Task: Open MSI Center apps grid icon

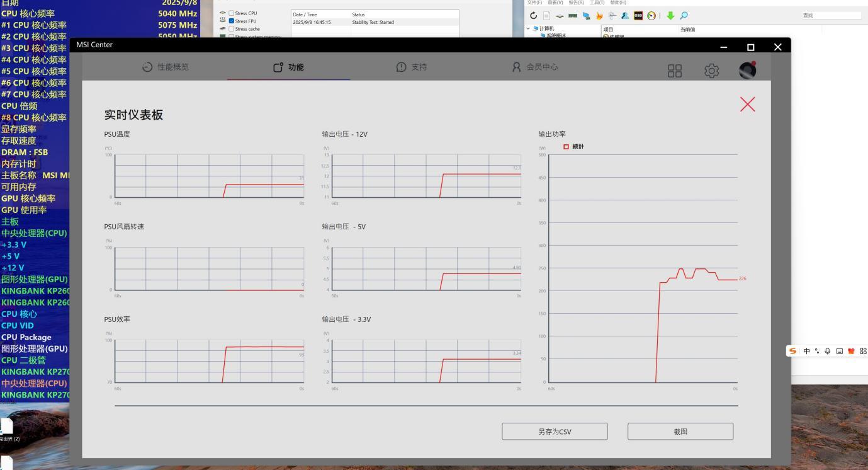Action: point(675,71)
